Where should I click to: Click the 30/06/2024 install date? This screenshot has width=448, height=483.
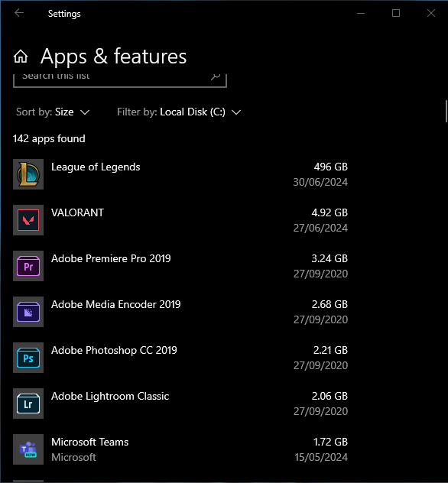(x=320, y=182)
